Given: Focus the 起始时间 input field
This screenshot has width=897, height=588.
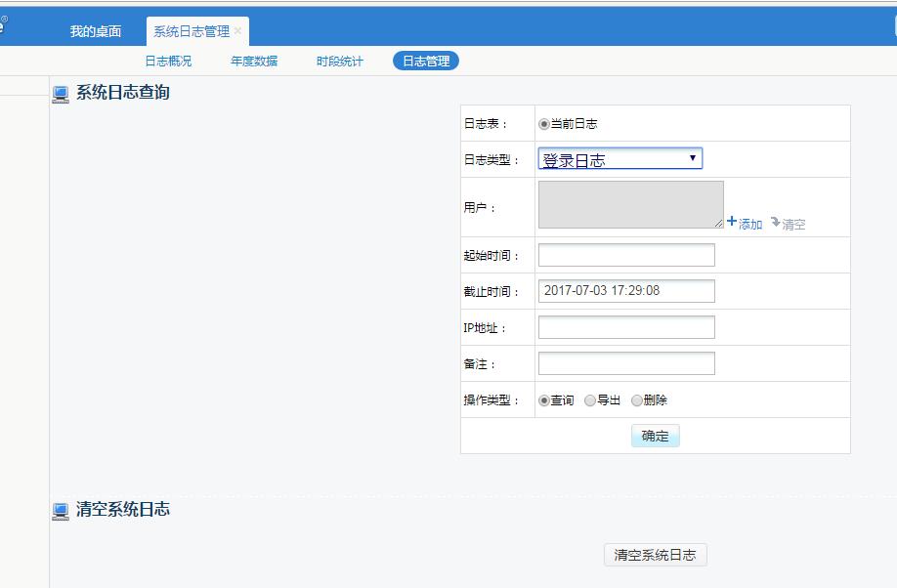Looking at the screenshot, I should click(626, 255).
